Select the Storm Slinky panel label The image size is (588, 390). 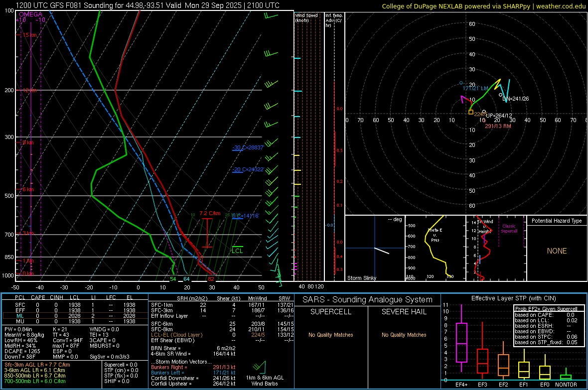click(x=361, y=278)
